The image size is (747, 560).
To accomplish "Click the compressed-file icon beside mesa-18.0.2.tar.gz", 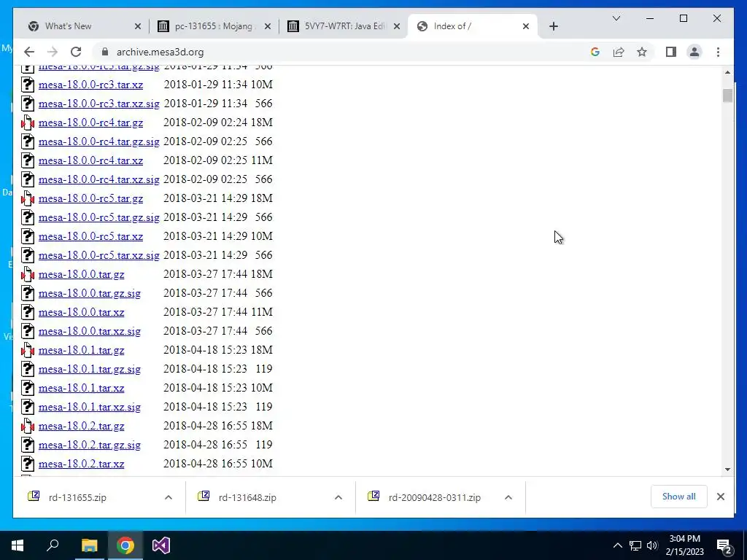I will [x=28, y=426].
